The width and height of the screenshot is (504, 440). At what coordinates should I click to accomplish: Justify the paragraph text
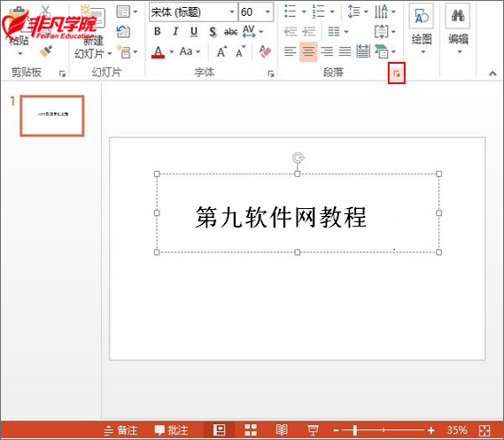point(345,51)
